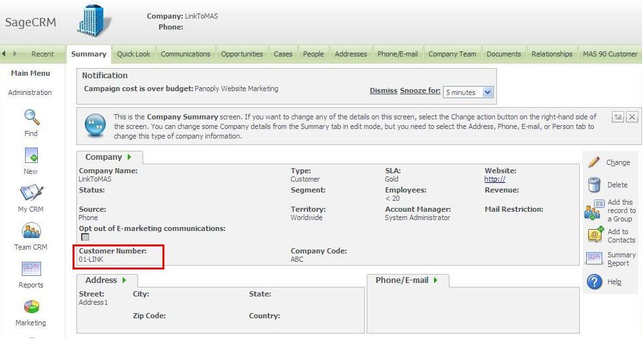
Task: Click the Summary Report text link
Action: [622, 259]
